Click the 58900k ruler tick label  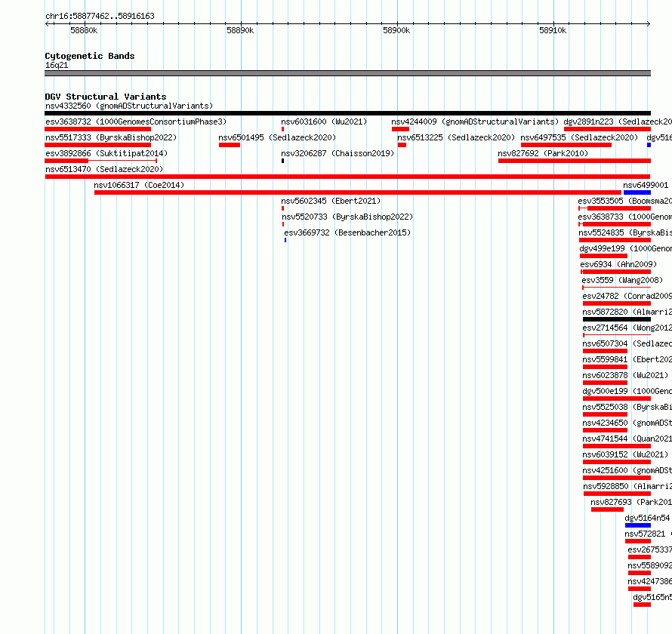click(396, 30)
